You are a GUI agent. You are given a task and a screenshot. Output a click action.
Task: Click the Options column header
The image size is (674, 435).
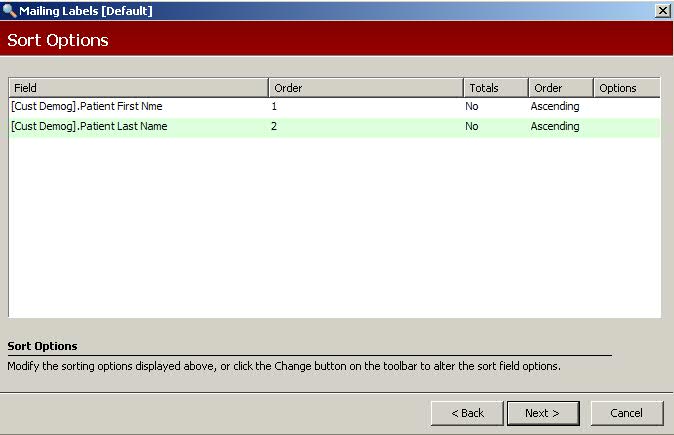coord(627,88)
